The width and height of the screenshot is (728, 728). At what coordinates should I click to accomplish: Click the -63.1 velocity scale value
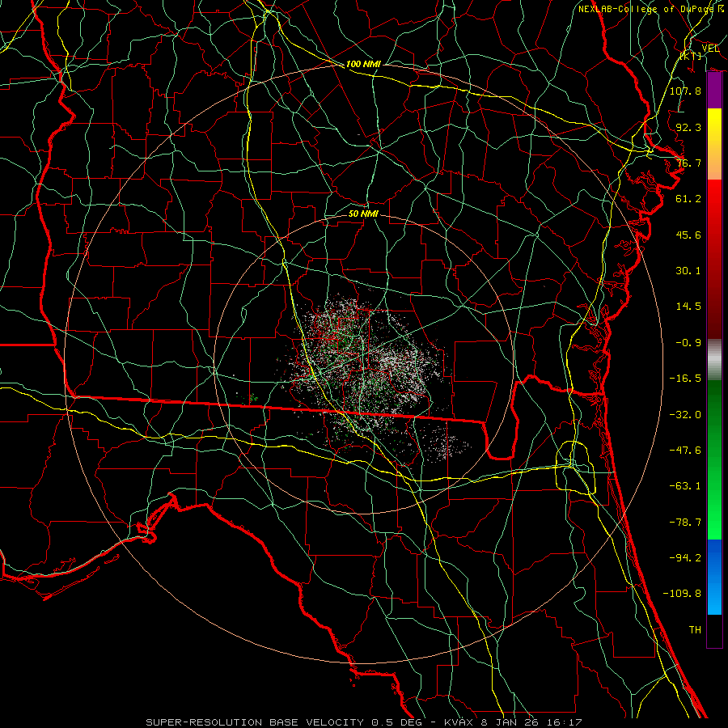pyautogui.click(x=685, y=486)
